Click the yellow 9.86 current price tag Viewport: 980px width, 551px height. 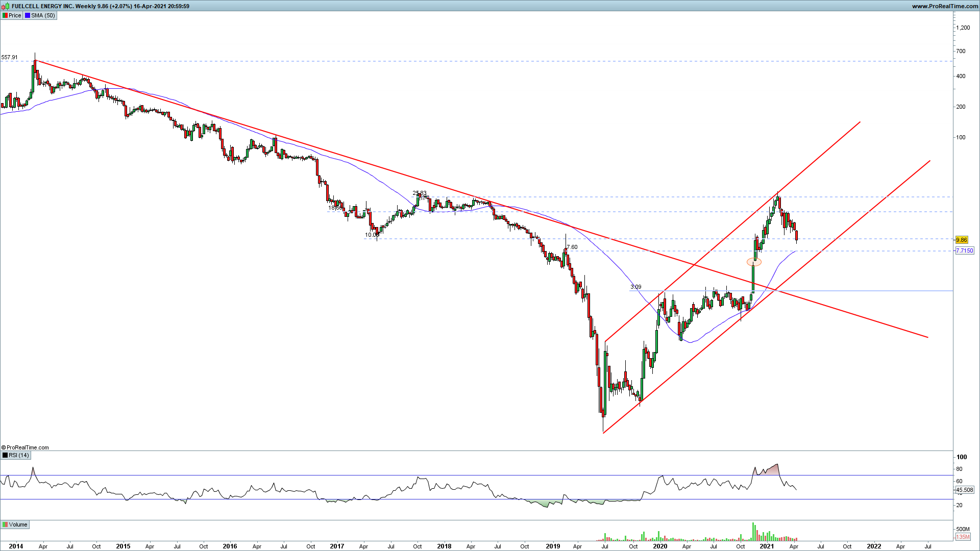(962, 240)
